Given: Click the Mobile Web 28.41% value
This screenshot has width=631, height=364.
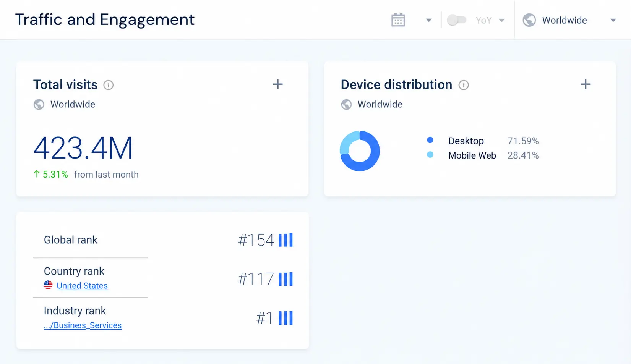Looking at the screenshot, I should pyautogui.click(x=523, y=155).
